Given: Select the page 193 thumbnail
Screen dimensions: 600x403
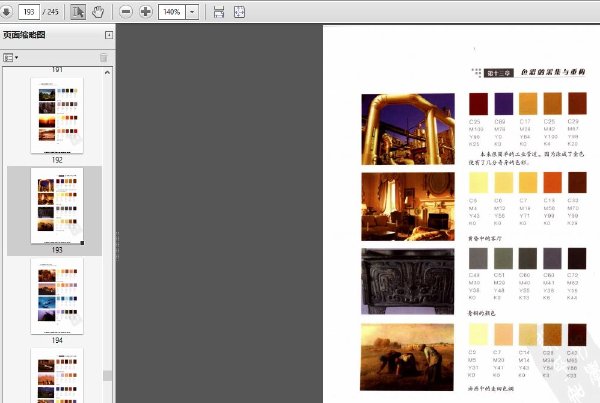Looking at the screenshot, I should pos(57,206).
